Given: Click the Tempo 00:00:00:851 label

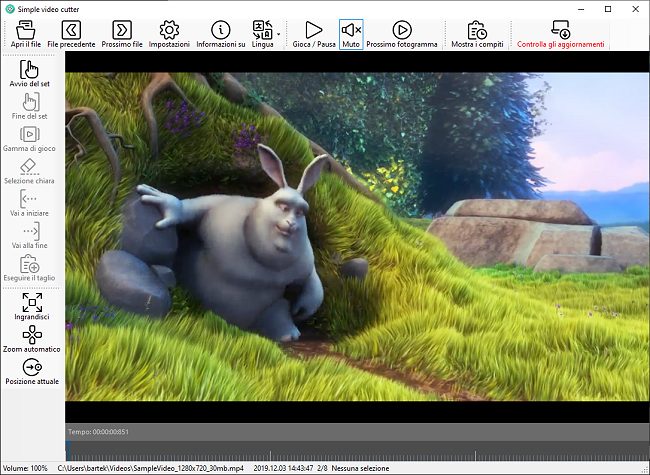Looking at the screenshot, I should pos(98,432).
